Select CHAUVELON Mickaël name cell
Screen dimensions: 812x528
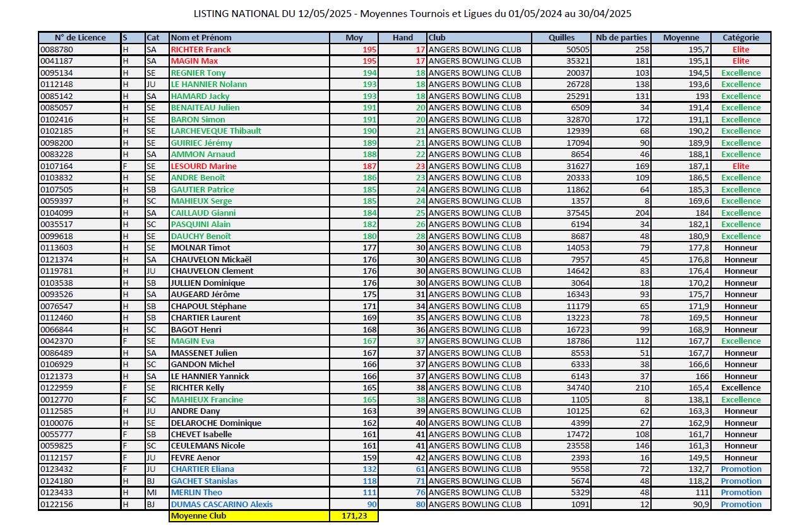[x=249, y=259]
